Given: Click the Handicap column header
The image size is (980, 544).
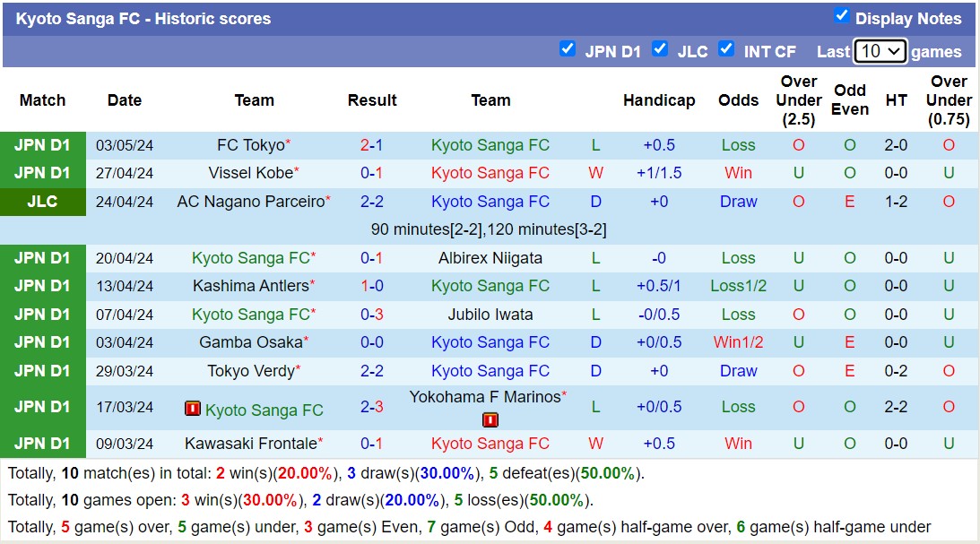Looking at the screenshot, I should click(x=660, y=100).
